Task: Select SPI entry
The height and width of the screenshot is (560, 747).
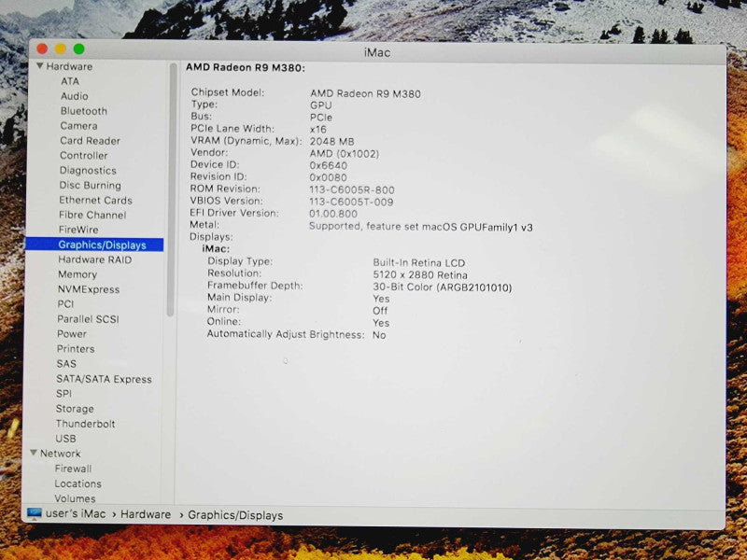Action: pyautogui.click(x=63, y=394)
